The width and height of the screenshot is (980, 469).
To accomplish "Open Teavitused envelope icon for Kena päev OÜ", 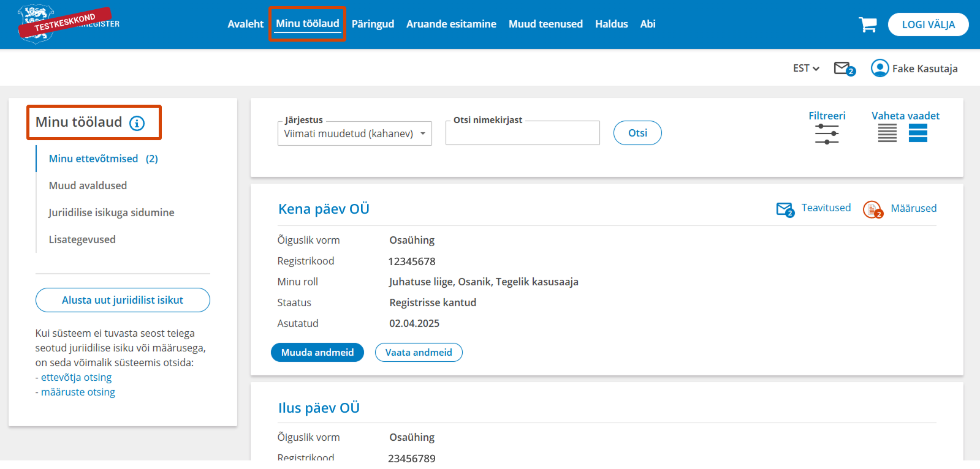I will [x=784, y=209].
